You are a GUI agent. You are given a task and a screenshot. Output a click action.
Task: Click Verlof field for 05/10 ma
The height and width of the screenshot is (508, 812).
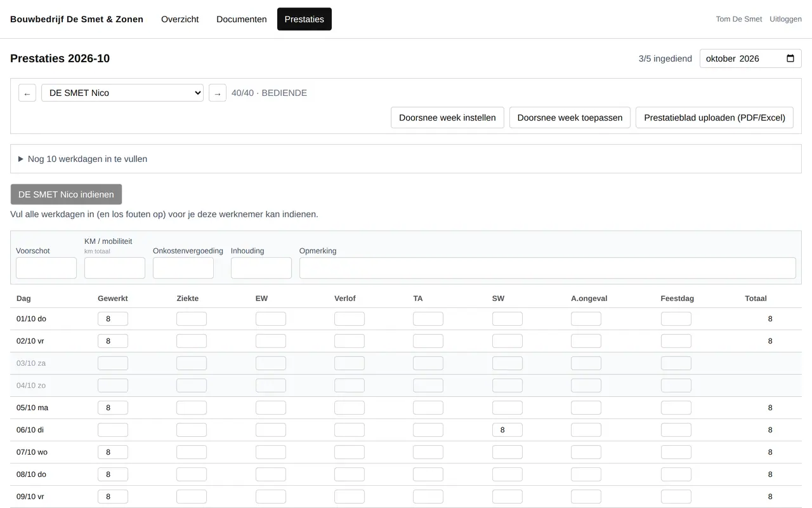tap(350, 408)
